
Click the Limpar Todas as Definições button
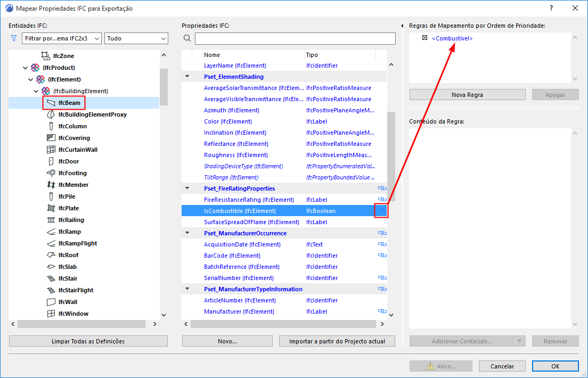coord(88,341)
